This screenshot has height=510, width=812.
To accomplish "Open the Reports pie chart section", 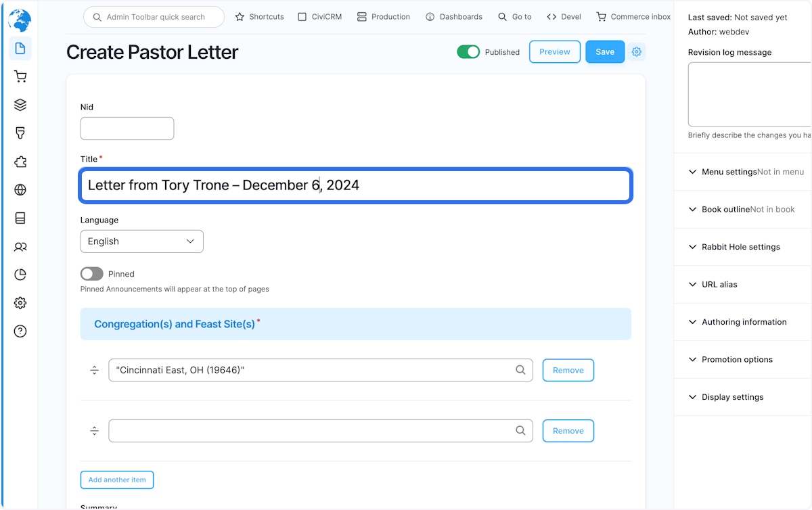I will pyautogui.click(x=20, y=274).
